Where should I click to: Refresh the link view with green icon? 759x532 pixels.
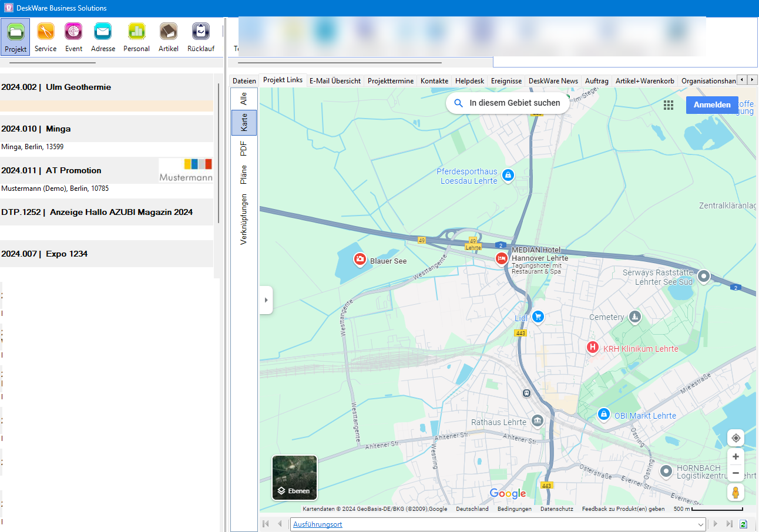click(744, 524)
